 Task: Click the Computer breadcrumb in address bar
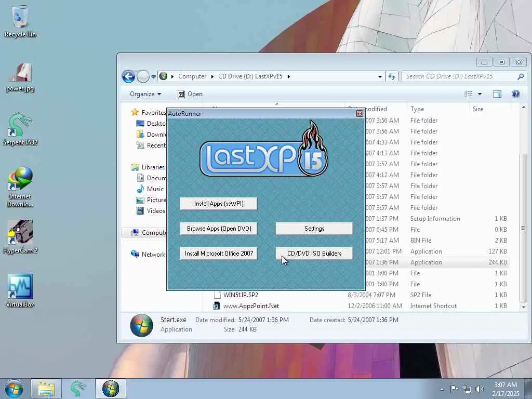[192, 76]
